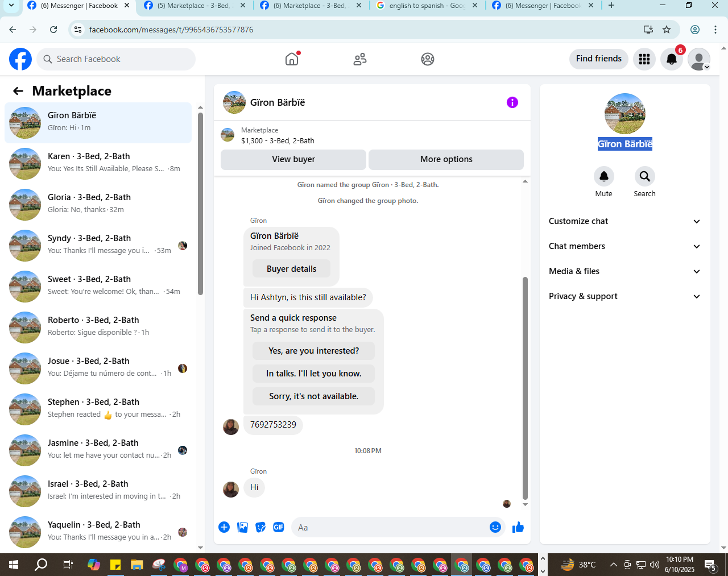Image resolution: width=728 pixels, height=576 pixels.
Task: Open the Jasmine 3-Bed, 2-Bath conversation
Action: click(x=98, y=450)
